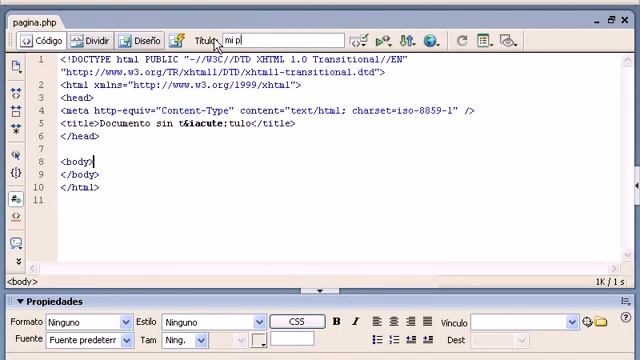The width and height of the screenshot is (640, 360).
Task: Switch to Diseño view
Action: (x=140, y=41)
